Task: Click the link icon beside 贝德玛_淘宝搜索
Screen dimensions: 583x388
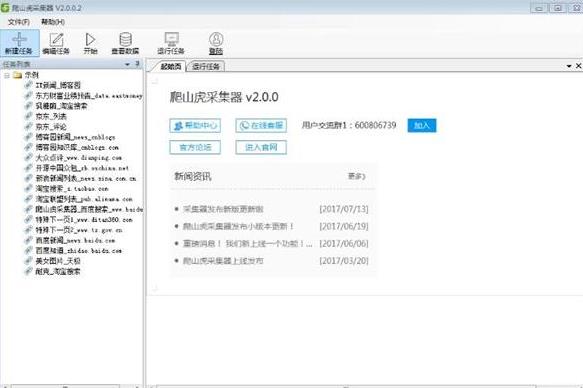Action: click(28, 106)
